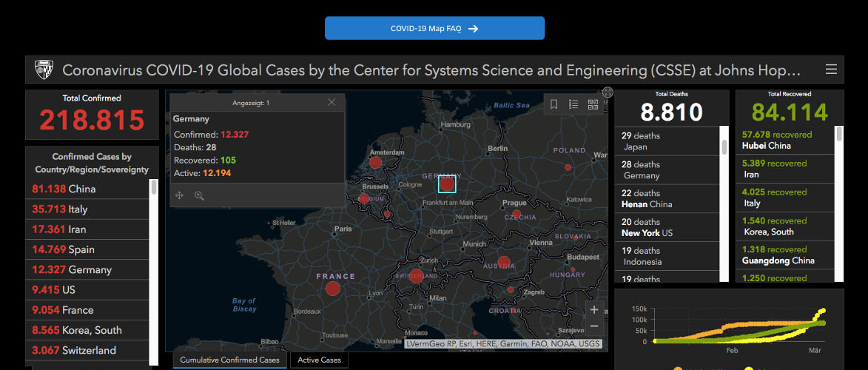Click map attribution text Esri, HERE, Garmin
The image size is (868, 370).
(x=503, y=344)
